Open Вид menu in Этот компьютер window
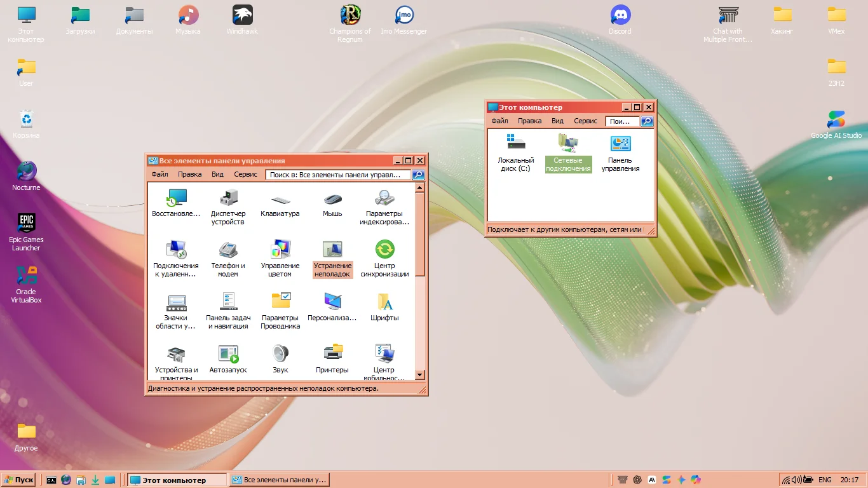 558,121
